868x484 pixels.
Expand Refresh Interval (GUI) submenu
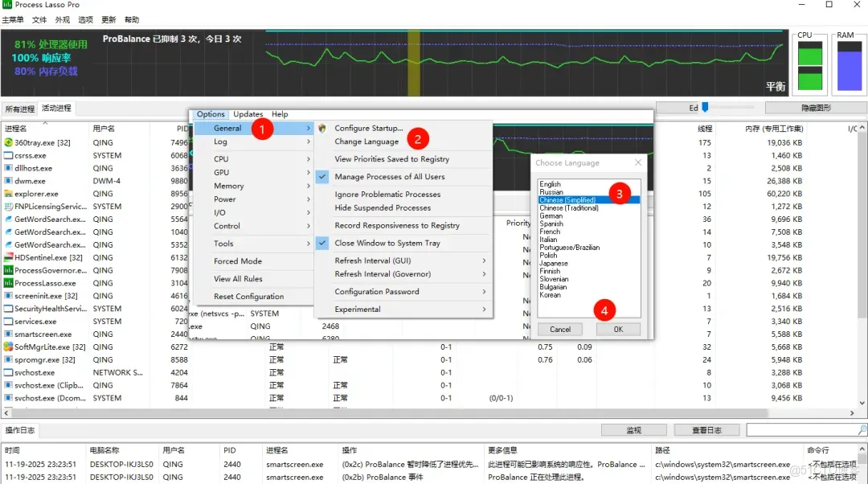coord(403,260)
